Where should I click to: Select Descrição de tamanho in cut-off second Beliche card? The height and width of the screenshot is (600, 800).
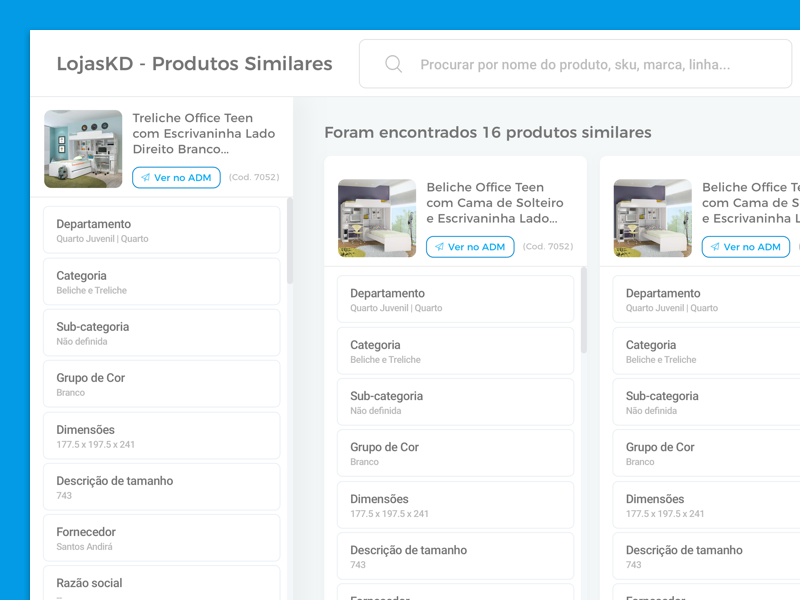706,556
